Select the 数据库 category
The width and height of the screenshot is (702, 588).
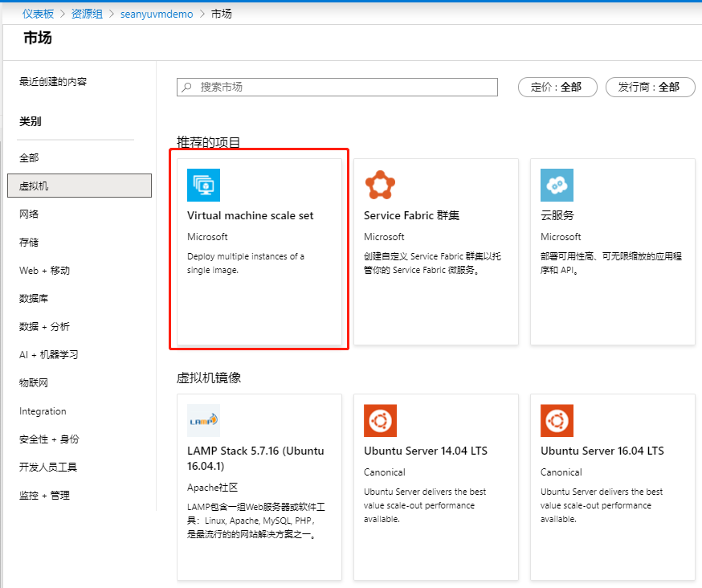point(35,298)
